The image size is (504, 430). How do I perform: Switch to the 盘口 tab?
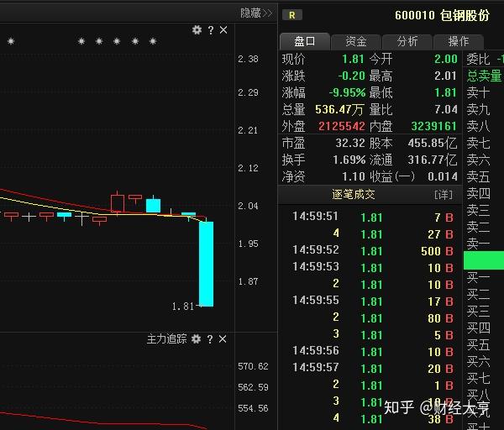305,41
